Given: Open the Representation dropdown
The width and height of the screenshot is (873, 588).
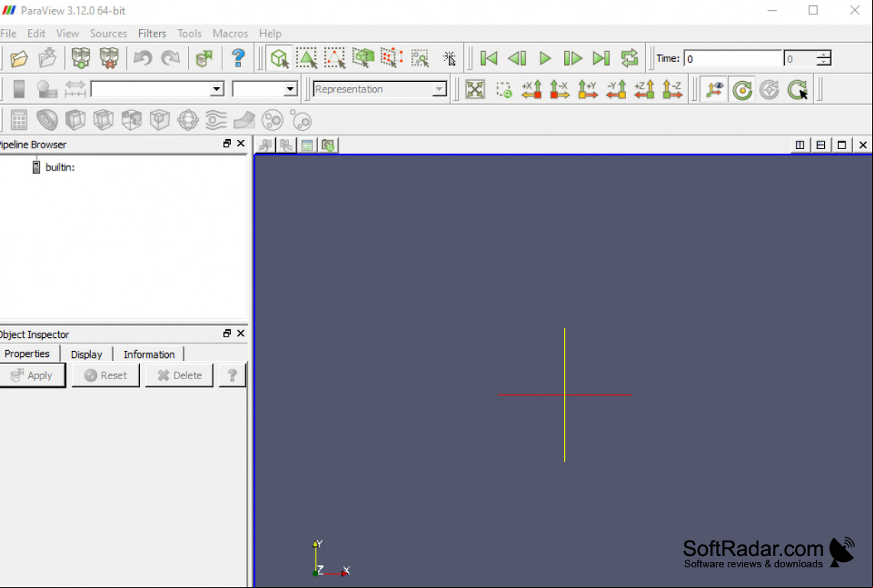Looking at the screenshot, I should (x=380, y=89).
